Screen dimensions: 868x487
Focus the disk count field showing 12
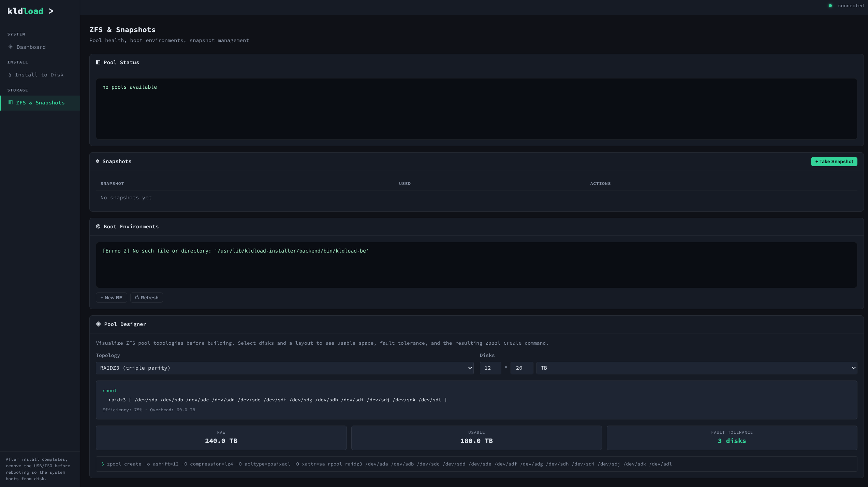pyautogui.click(x=490, y=368)
